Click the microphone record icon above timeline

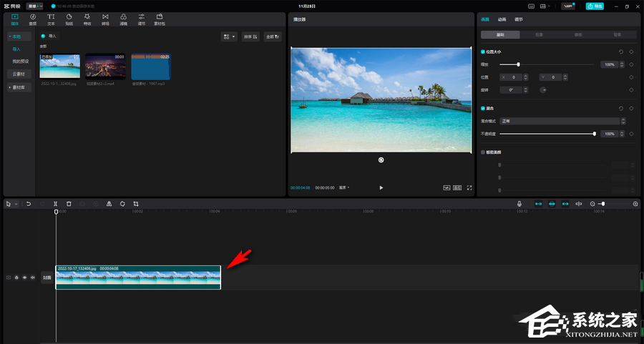pyautogui.click(x=519, y=204)
